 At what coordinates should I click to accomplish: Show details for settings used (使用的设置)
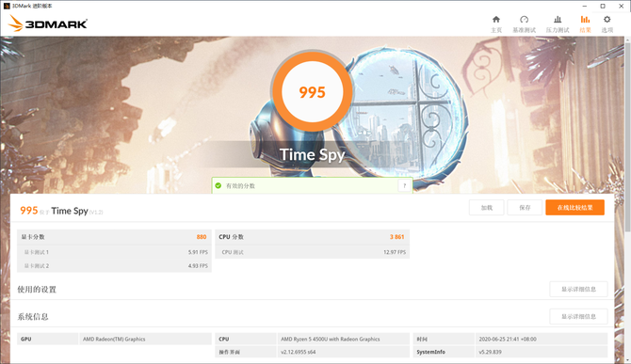578,290
